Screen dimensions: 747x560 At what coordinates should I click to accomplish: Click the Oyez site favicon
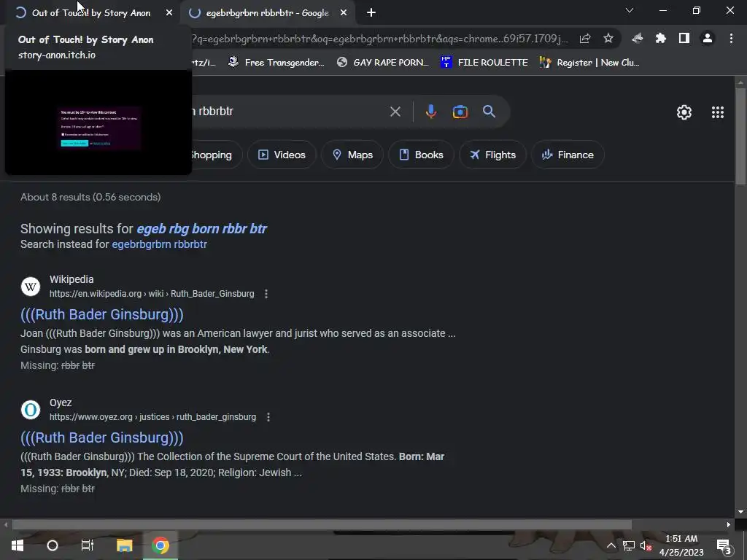pos(31,410)
